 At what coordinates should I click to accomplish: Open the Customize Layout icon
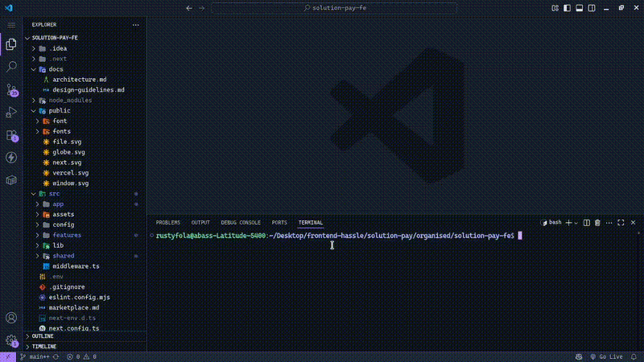555,8
